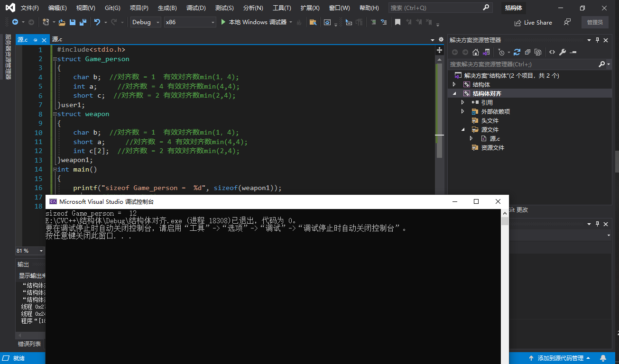The height and width of the screenshot is (364, 619).
Task: Select the 解决方案"结构体" root node
Action: tap(507, 75)
